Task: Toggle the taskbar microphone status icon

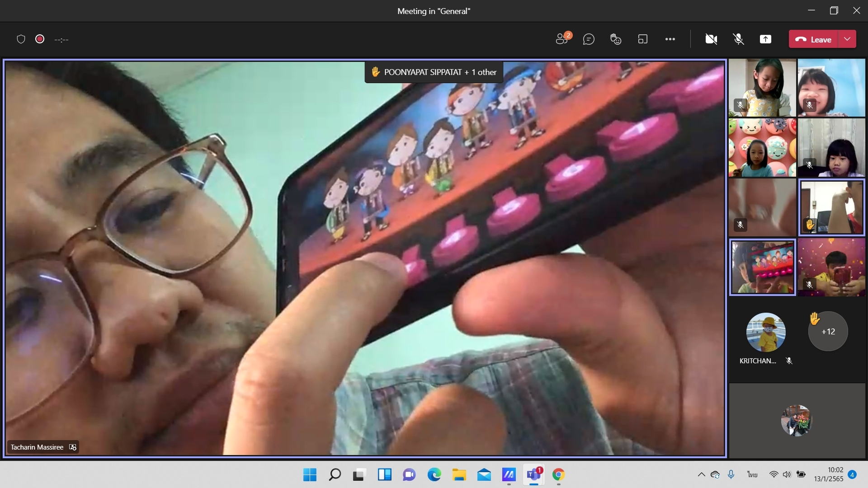Action: (731, 474)
